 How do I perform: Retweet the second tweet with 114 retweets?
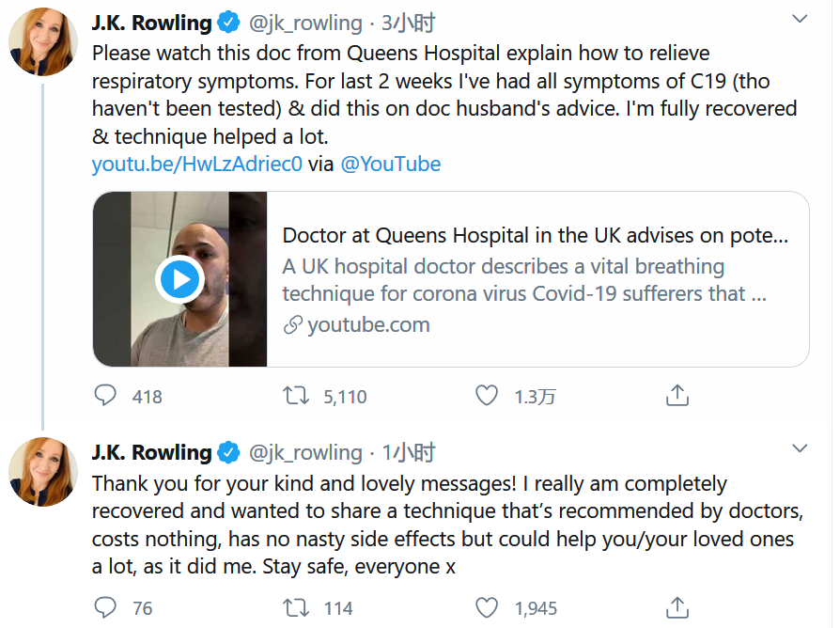(x=297, y=608)
